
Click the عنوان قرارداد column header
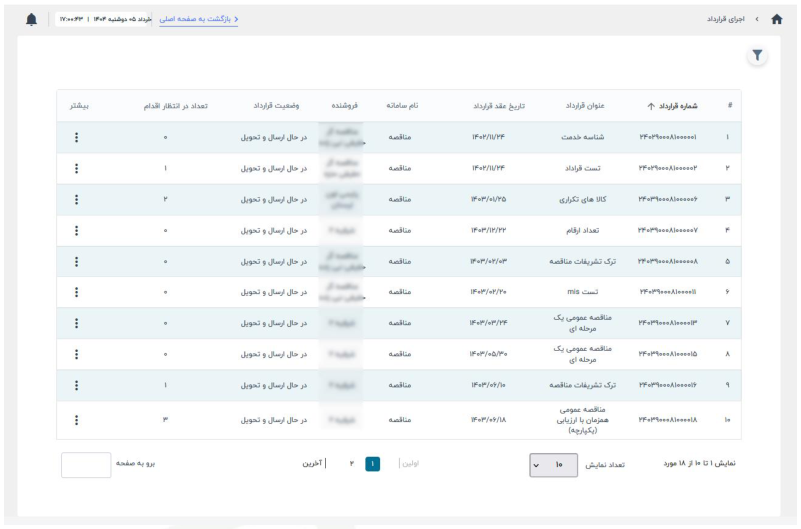pos(585,106)
